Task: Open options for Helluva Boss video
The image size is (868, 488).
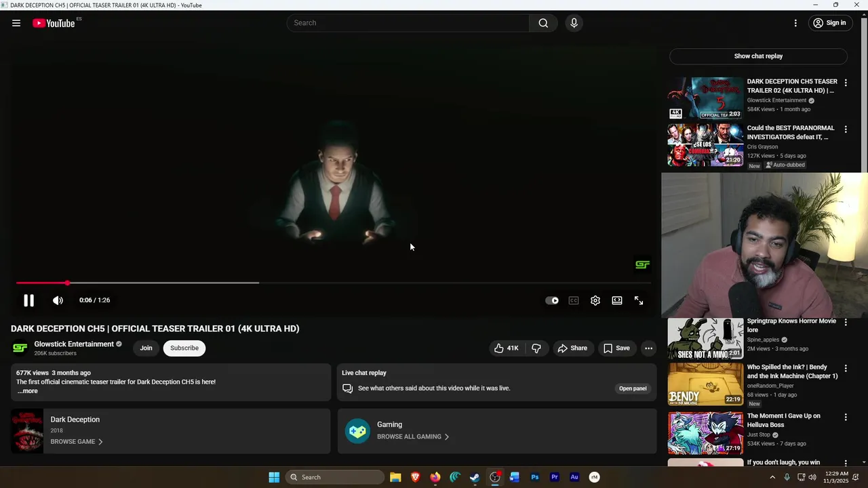Action: pyautogui.click(x=846, y=418)
